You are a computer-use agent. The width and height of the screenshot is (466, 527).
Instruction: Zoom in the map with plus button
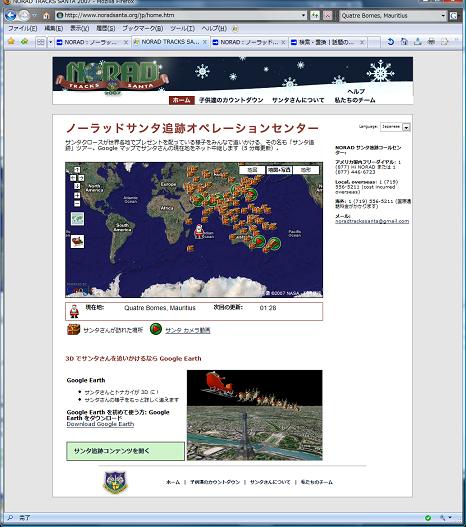click(77, 195)
